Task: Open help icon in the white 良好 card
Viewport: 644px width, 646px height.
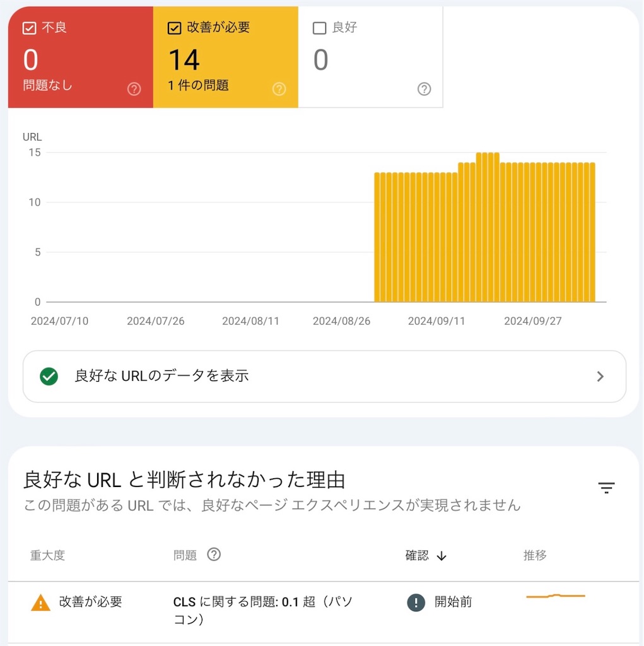Action: 424,88
